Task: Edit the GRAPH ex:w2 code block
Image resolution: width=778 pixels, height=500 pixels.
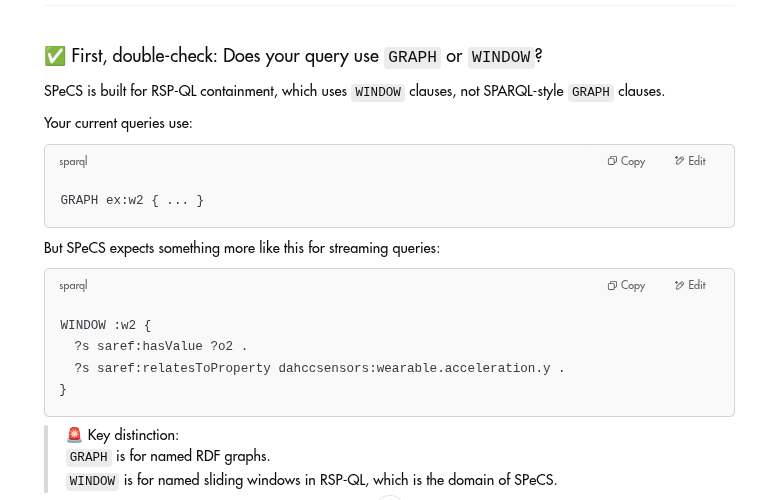Action: (x=690, y=161)
